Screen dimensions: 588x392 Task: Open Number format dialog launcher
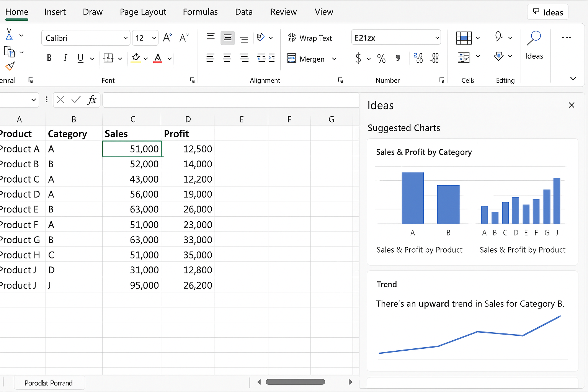click(441, 80)
